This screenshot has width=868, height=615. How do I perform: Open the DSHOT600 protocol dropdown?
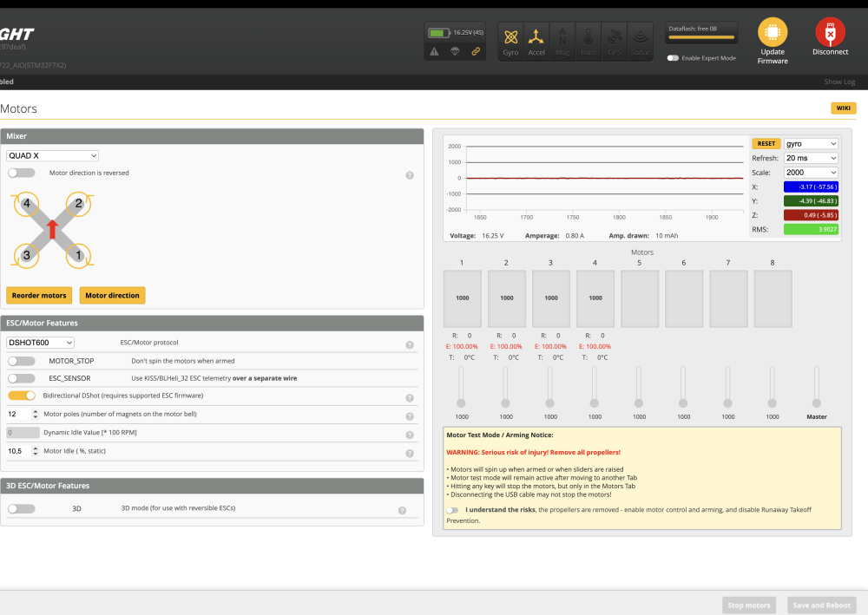pyautogui.click(x=40, y=343)
